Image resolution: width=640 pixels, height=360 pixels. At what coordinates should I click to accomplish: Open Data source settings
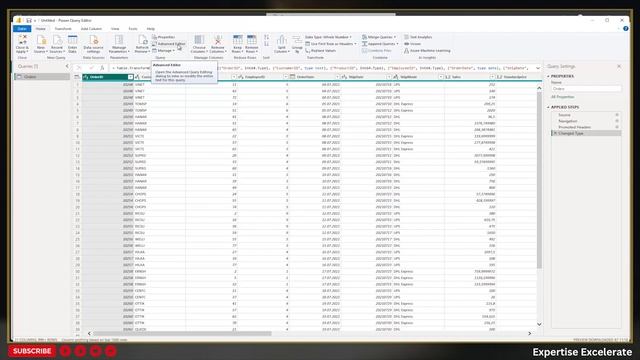(93, 44)
